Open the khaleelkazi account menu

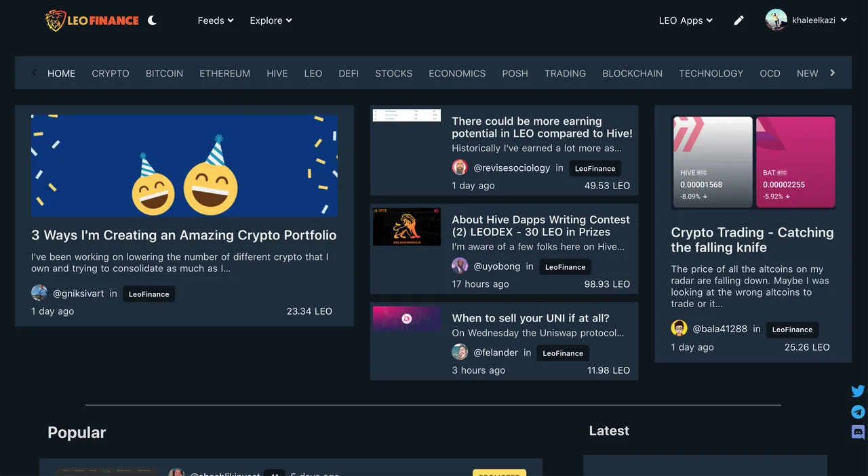pyautogui.click(x=806, y=20)
